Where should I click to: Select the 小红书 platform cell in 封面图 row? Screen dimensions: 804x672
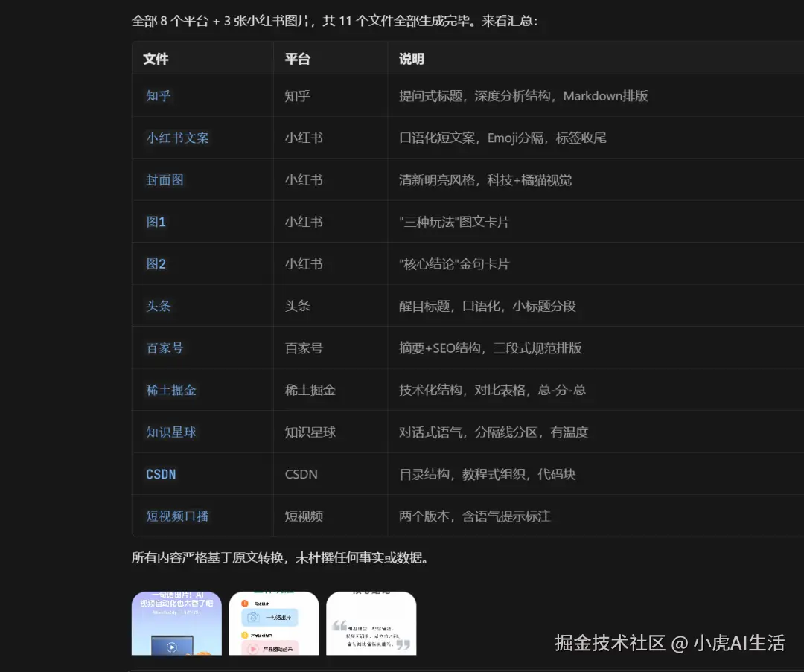point(304,180)
